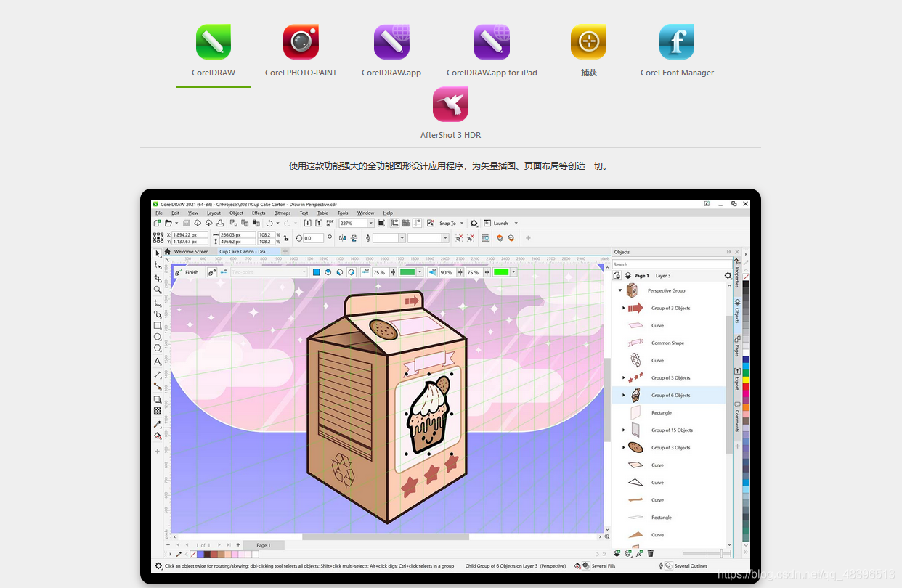Open the Export docker tab
902x588 pixels.
(x=736, y=378)
